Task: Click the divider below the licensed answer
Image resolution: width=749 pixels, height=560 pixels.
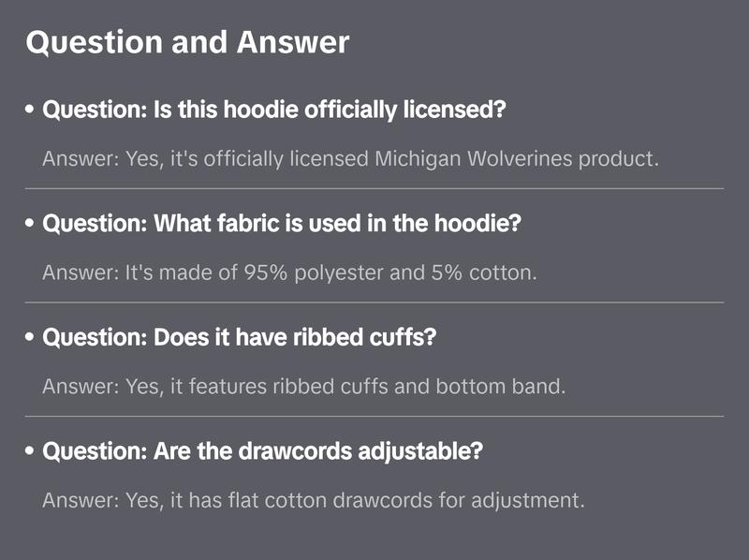Action: coord(374,188)
